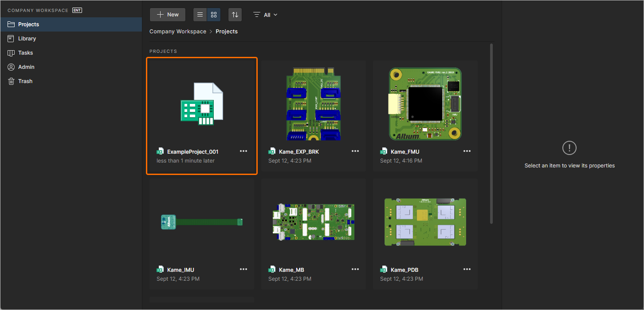Toggle the ENT workspace badge

point(76,10)
